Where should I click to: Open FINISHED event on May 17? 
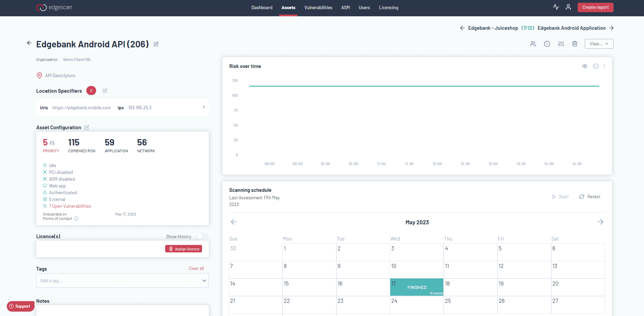(x=417, y=287)
